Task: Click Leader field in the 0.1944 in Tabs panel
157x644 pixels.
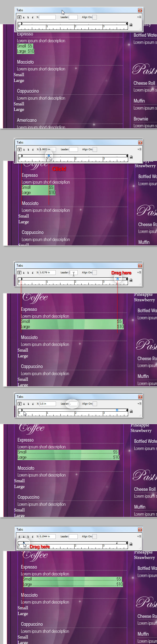Action: click(73, 537)
